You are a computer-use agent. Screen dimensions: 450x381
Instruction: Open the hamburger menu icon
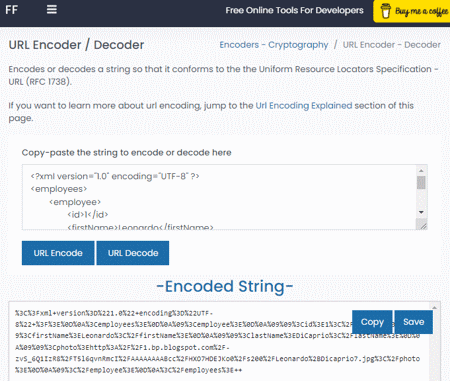[52, 10]
